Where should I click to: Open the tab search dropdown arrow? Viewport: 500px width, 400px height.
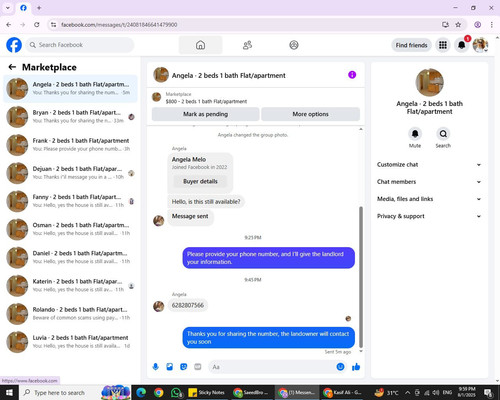pos(8,8)
